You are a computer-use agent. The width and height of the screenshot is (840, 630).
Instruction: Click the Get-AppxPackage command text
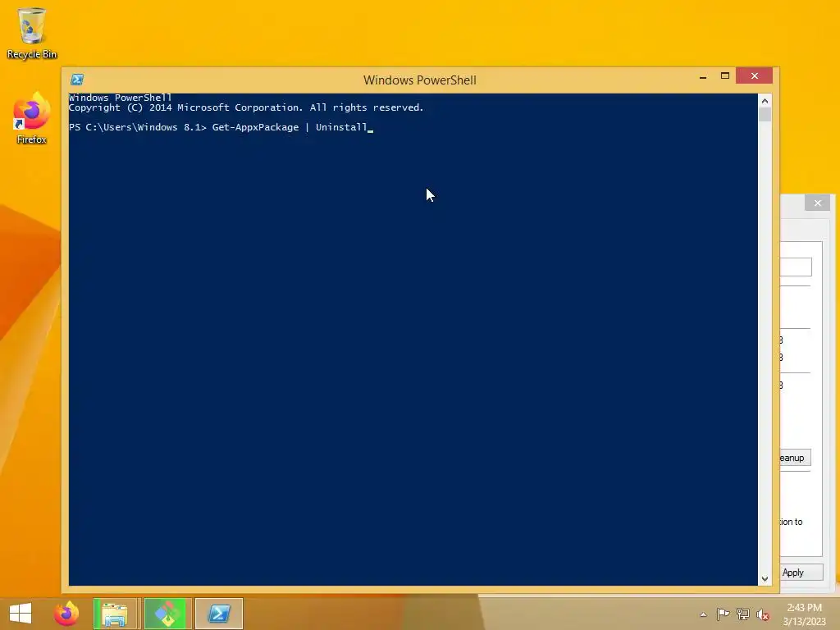pyautogui.click(x=256, y=127)
